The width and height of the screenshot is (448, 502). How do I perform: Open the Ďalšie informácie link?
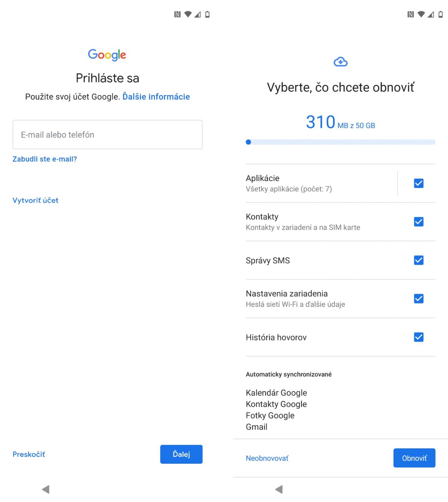click(156, 97)
